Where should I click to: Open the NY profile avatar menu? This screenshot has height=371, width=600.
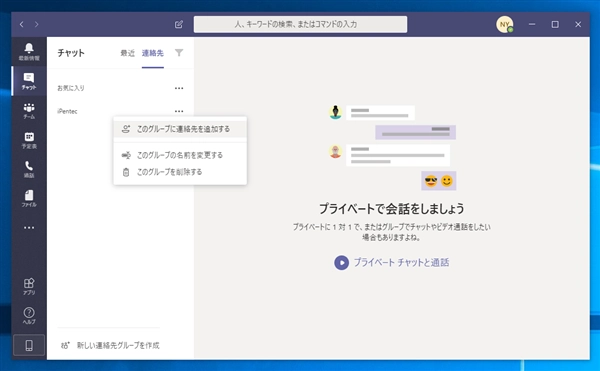(505, 24)
